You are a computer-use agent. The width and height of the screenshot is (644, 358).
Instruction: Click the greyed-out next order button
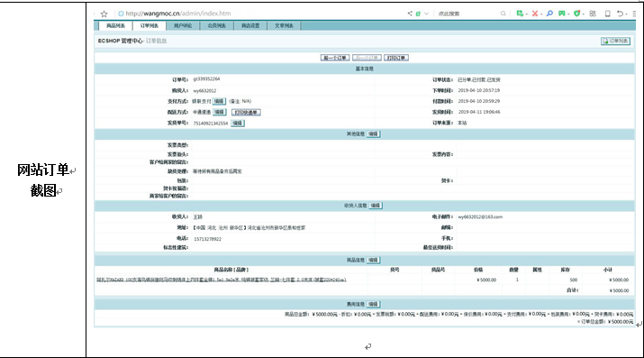[x=367, y=58]
